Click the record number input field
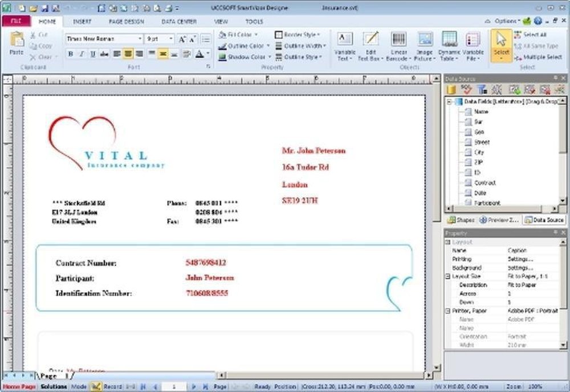This screenshot has height=392, width=570. pos(174,386)
